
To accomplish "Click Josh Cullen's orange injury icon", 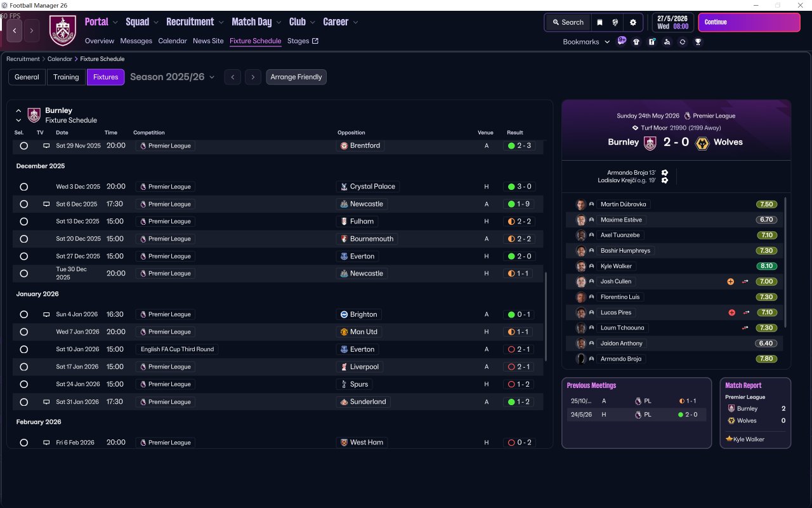I will [731, 281].
